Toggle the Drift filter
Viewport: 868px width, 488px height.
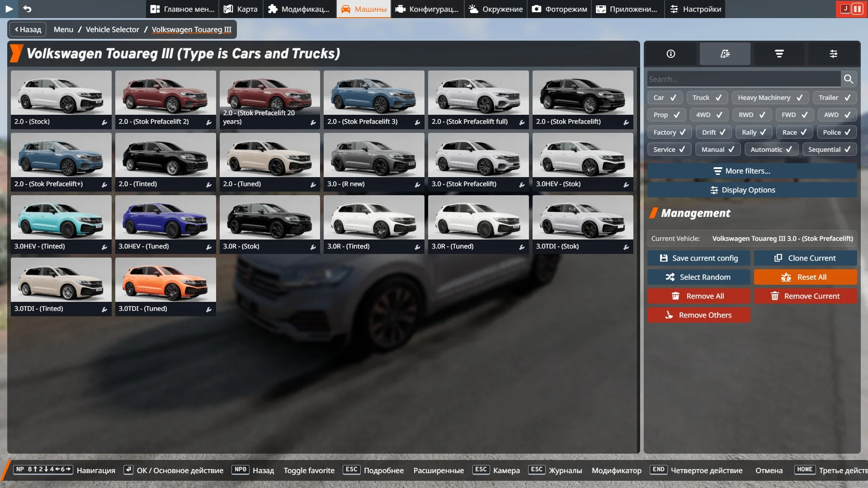[714, 132]
